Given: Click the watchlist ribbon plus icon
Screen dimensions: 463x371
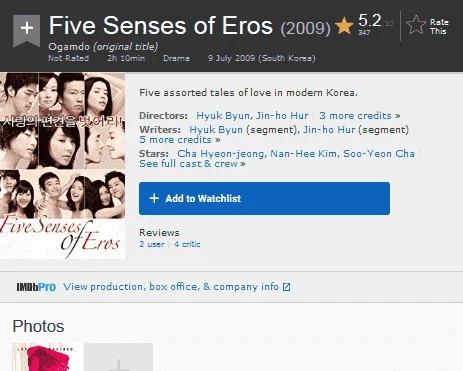Looking at the screenshot, I should [26, 30].
